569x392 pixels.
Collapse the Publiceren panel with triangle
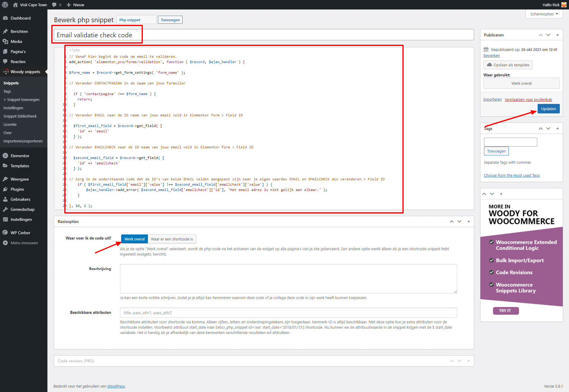click(557, 35)
